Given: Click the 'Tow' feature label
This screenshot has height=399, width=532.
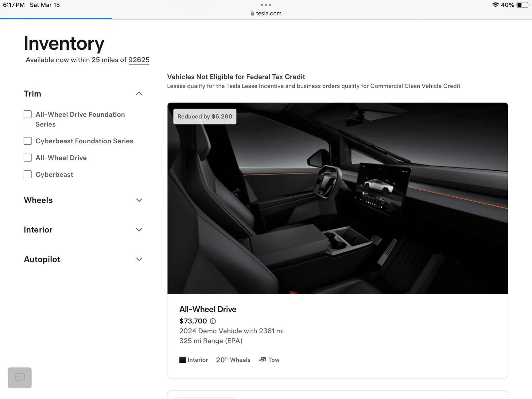Looking at the screenshot, I should (274, 360).
